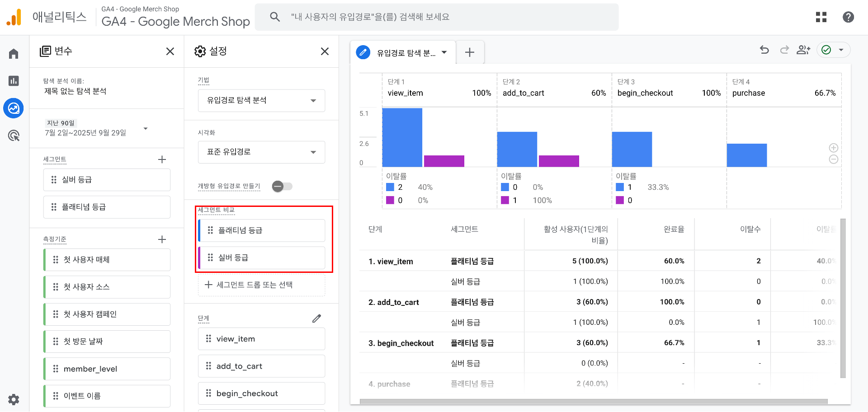Add a new segment with the plus button

point(162,159)
